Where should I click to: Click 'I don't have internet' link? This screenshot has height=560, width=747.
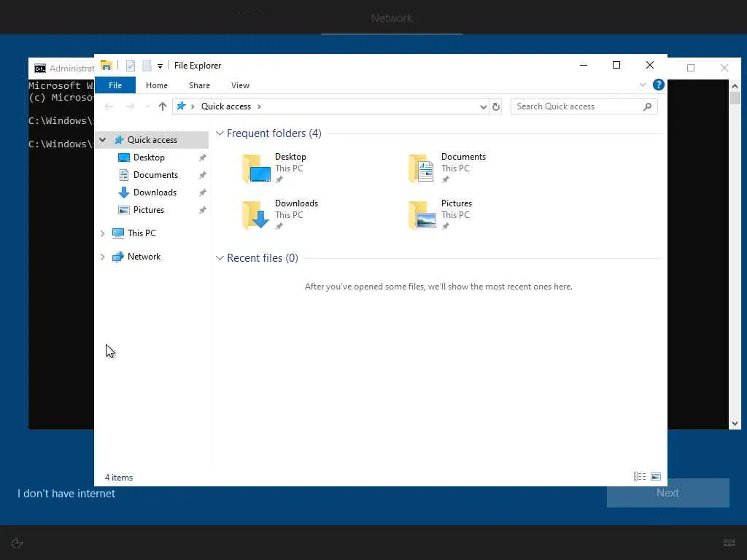point(66,494)
